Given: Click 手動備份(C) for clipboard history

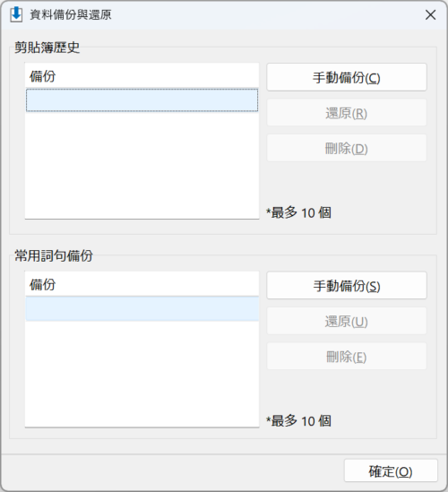Looking at the screenshot, I should [347, 77].
